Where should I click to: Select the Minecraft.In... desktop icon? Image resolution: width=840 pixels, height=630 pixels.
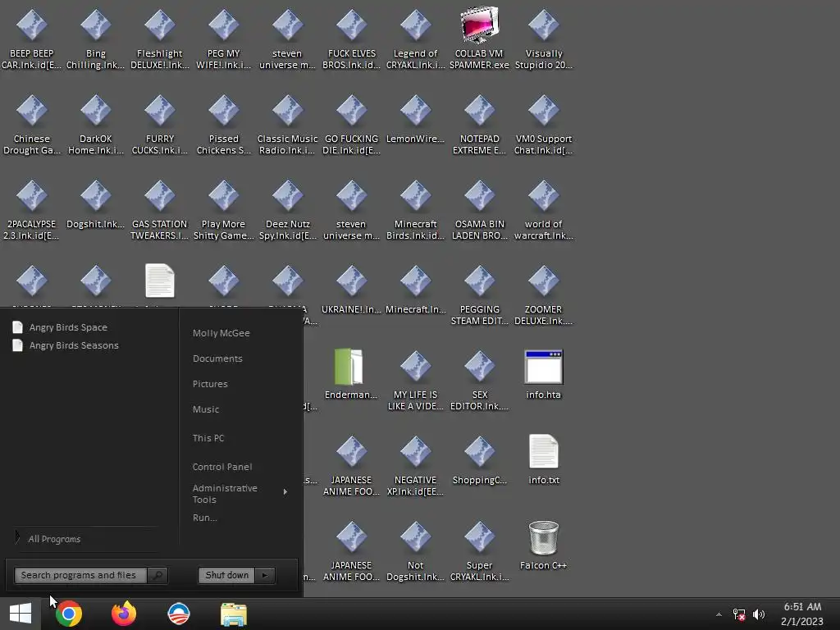click(415, 290)
